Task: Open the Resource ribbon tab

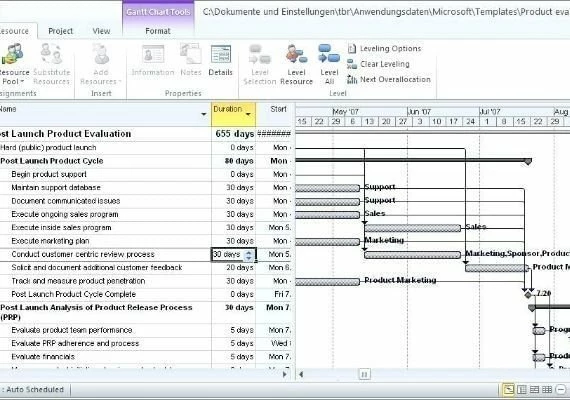Action: [x=16, y=31]
